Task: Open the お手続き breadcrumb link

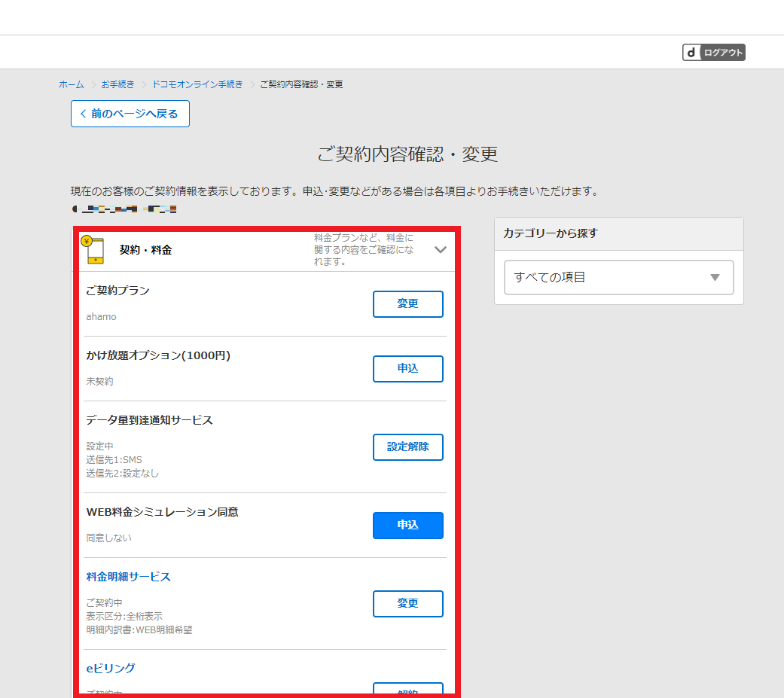Action: click(x=118, y=84)
